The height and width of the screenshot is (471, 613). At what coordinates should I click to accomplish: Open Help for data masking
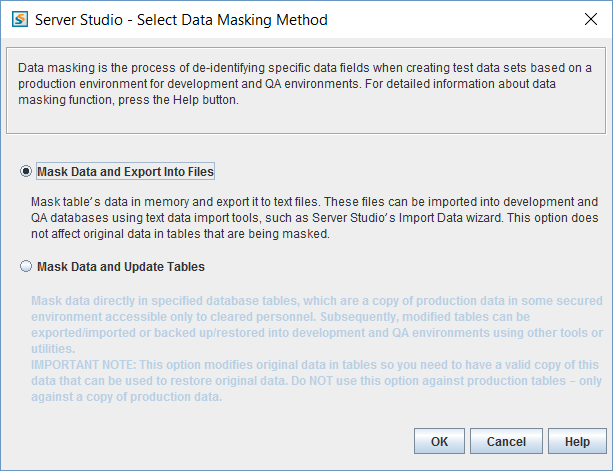pos(577,442)
